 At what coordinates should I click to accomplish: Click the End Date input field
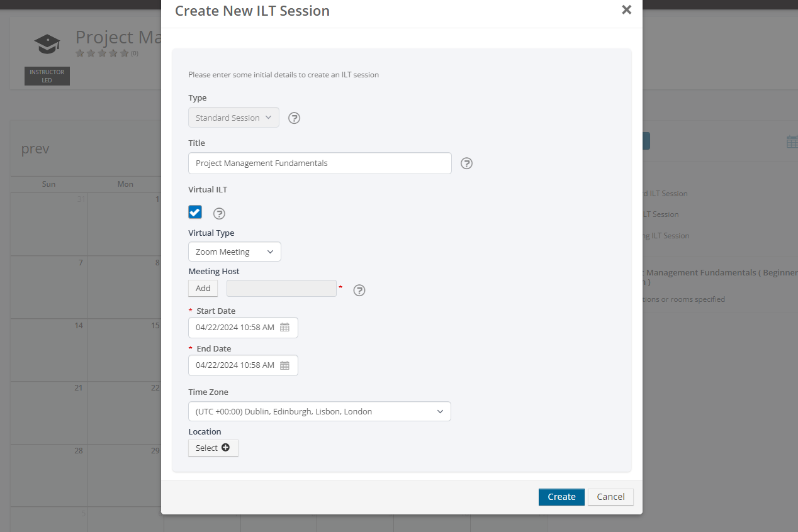coord(235,365)
